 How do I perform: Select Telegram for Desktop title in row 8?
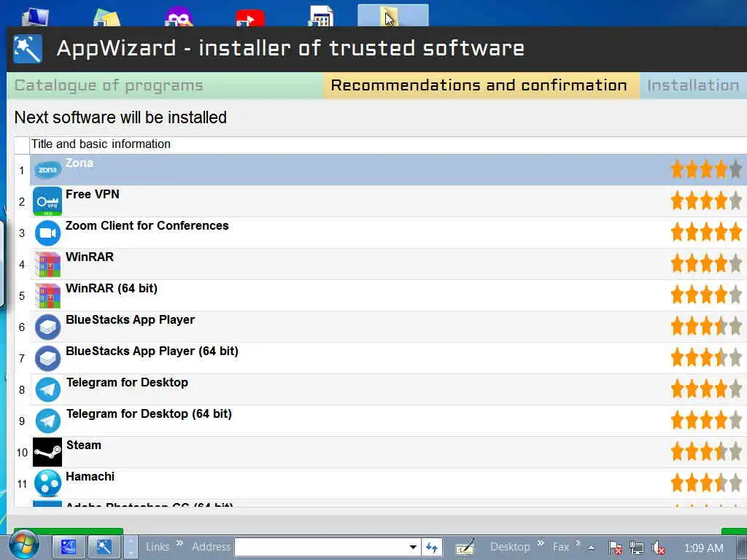coord(127,382)
